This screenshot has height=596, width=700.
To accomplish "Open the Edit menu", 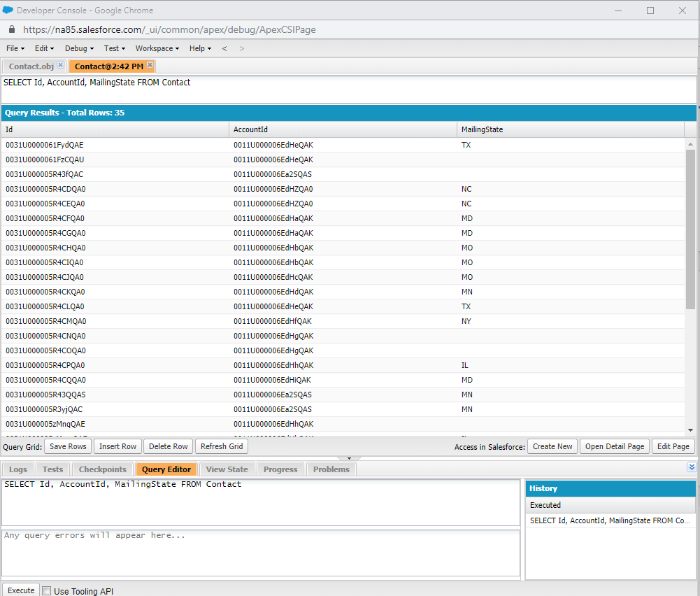I will [x=44, y=48].
